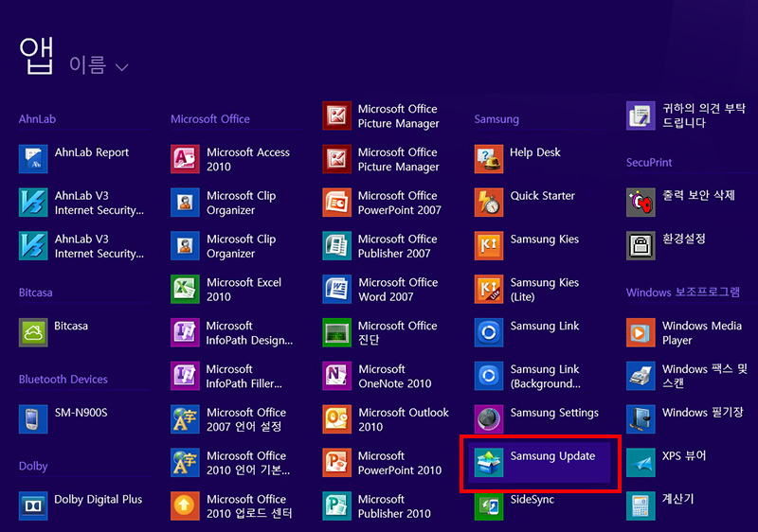Launch Samsung Update

click(539, 463)
